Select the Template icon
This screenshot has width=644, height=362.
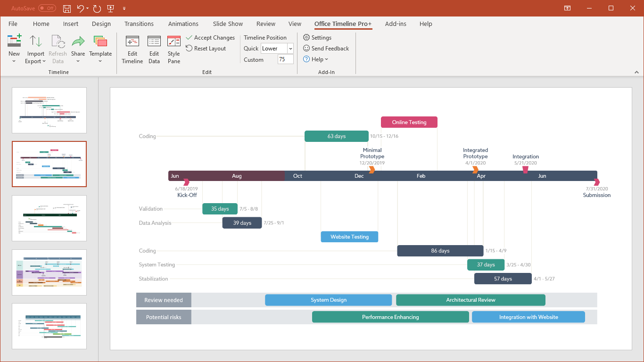(x=100, y=47)
